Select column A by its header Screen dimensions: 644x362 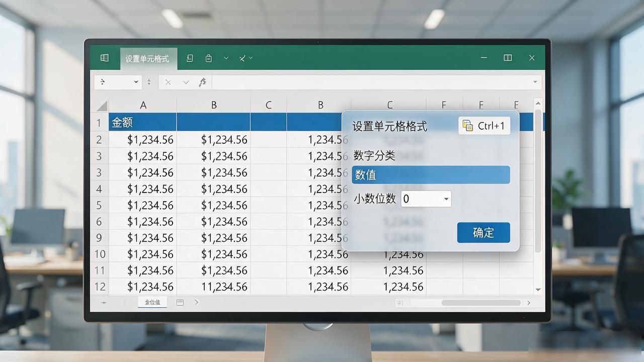coord(143,105)
